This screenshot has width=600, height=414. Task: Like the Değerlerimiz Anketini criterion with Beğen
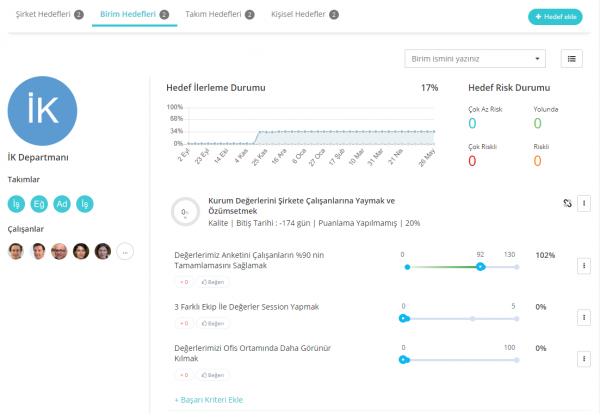(x=212, y=283)
